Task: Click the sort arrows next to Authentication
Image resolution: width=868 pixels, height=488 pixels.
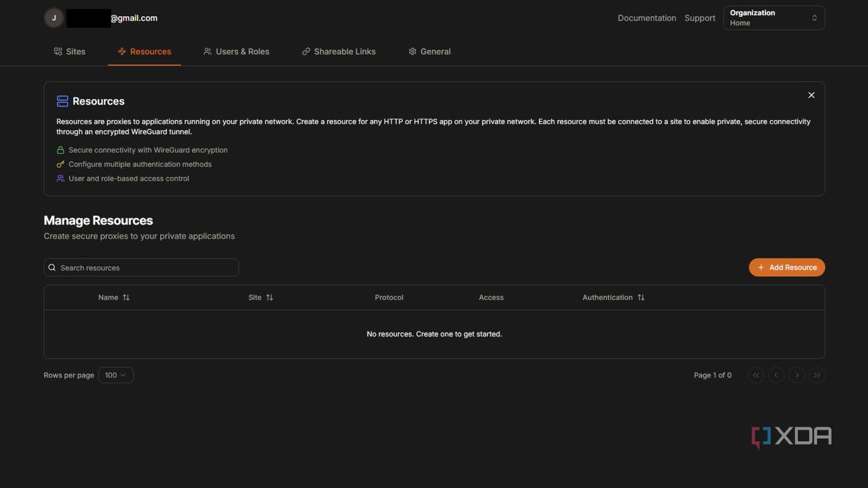Action: [641, 297]
